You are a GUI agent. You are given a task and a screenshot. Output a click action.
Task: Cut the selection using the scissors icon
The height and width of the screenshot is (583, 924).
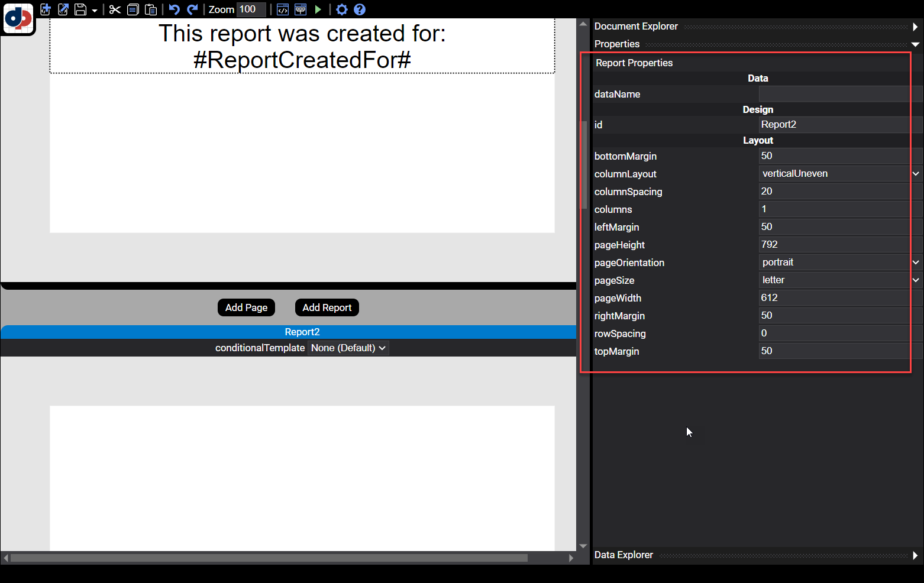[114, 9]
